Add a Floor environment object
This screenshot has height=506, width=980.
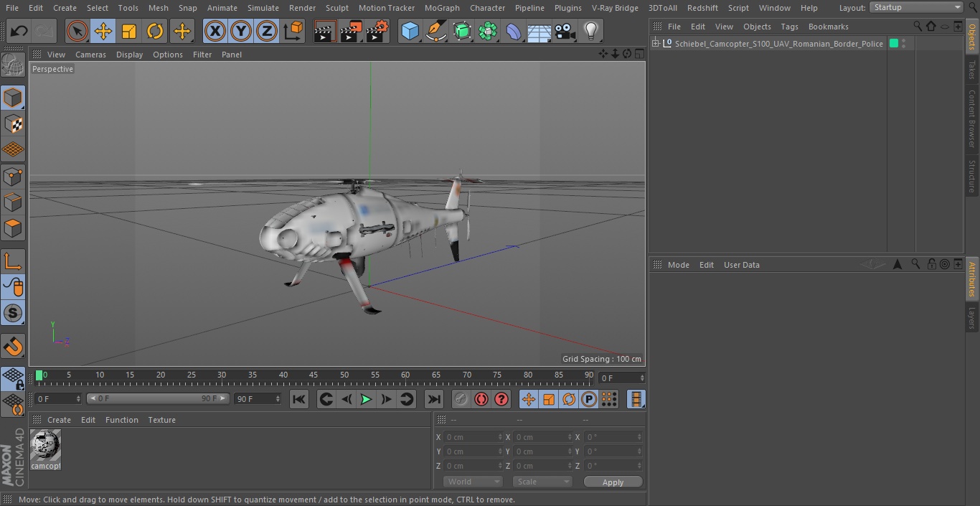tap(540, 31)
